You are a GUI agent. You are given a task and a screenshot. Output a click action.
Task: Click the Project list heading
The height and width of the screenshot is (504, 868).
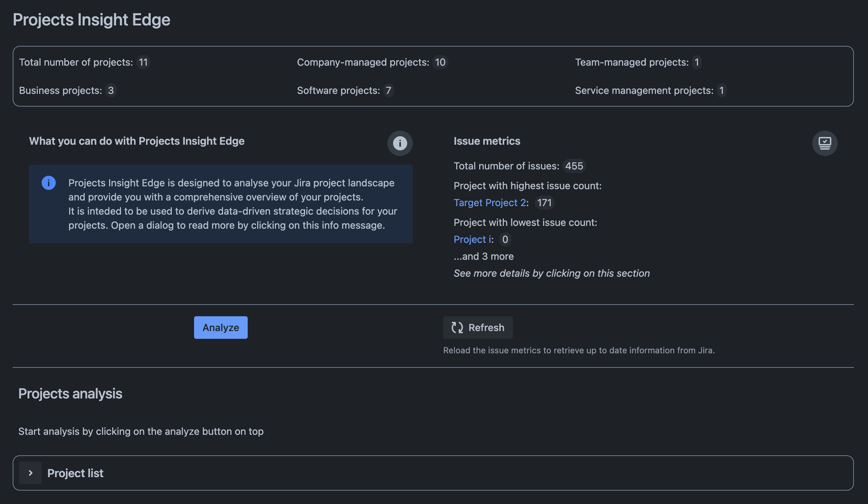click(x=75, y=473)
